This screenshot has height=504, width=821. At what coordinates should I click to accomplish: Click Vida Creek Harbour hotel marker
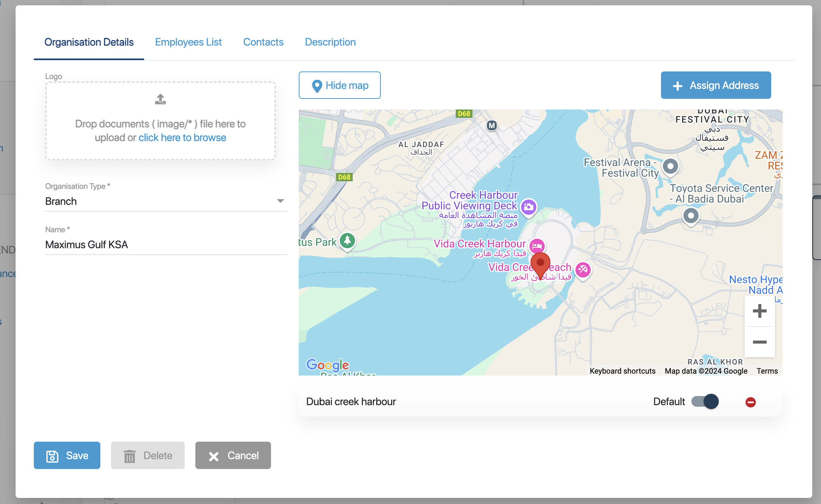(x=537, y=246)
